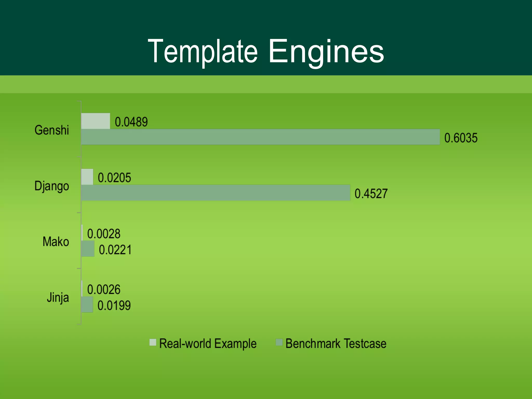Select the Django axis label
The height and width of the screenshot is (399, 532).
coord(52,186)
